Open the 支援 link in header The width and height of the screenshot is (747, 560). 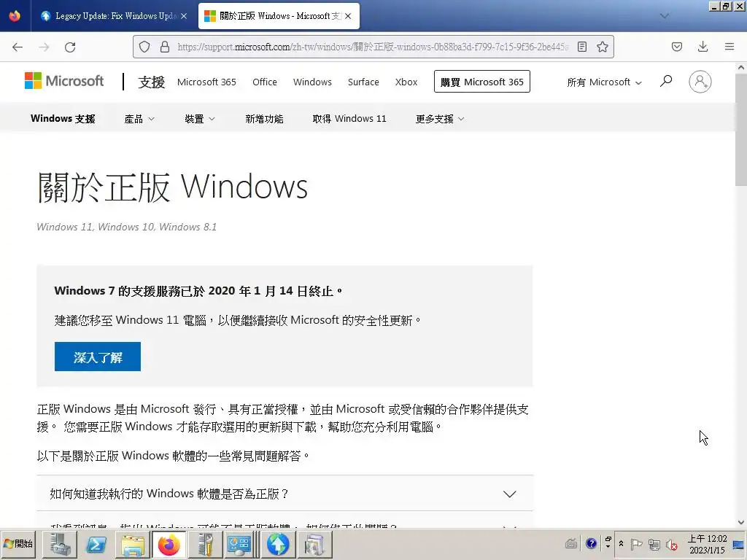pos(152,82)
